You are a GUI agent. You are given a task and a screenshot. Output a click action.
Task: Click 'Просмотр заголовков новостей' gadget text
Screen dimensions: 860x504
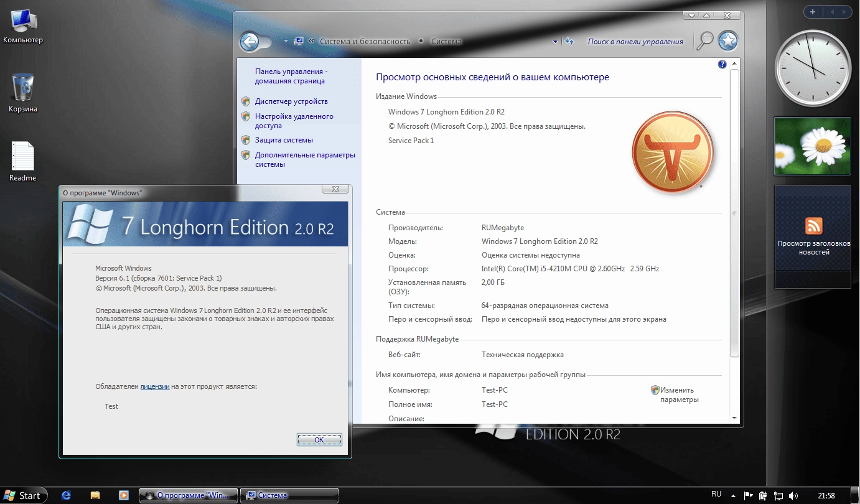coord(814,248)
